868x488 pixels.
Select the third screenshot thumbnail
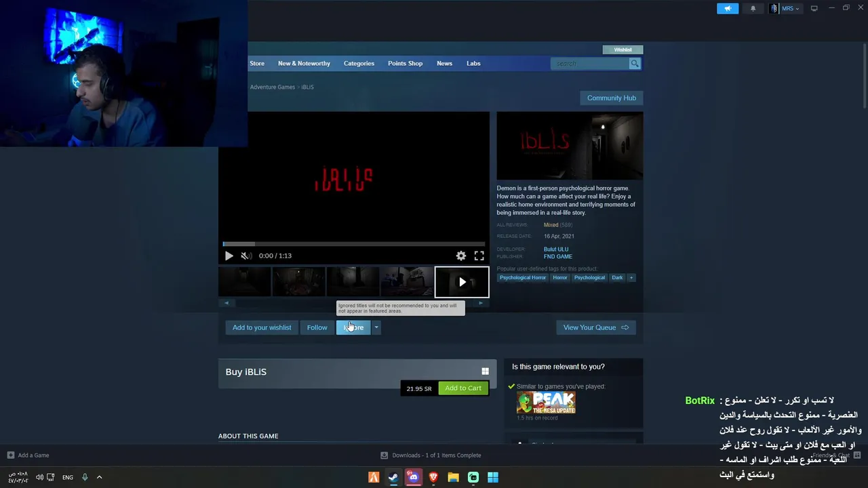(353, 282)
